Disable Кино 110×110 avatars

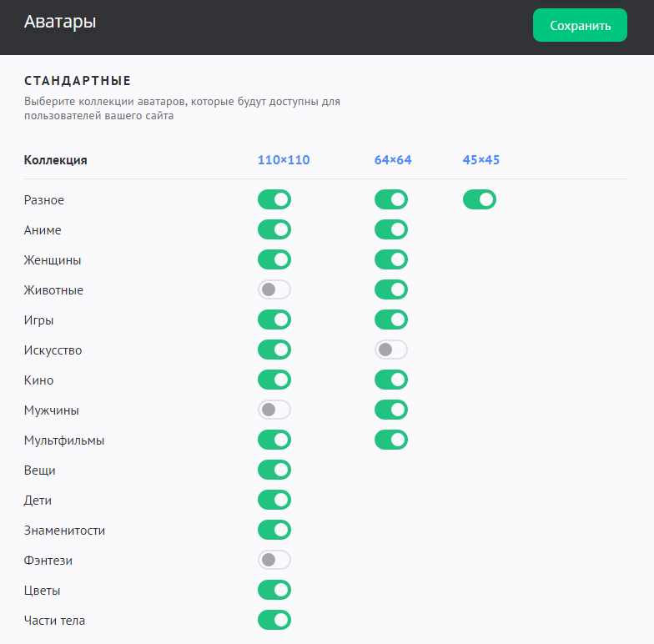[274, 380]
